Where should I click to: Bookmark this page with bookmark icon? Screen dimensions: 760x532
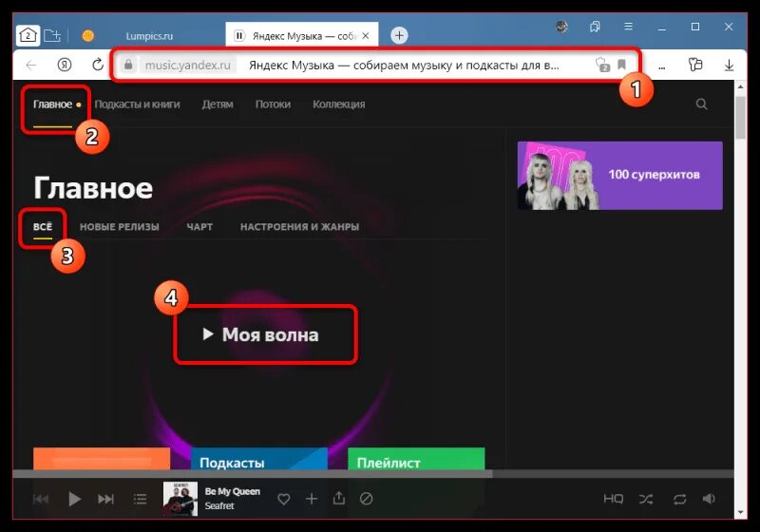(x=622, y=65)
